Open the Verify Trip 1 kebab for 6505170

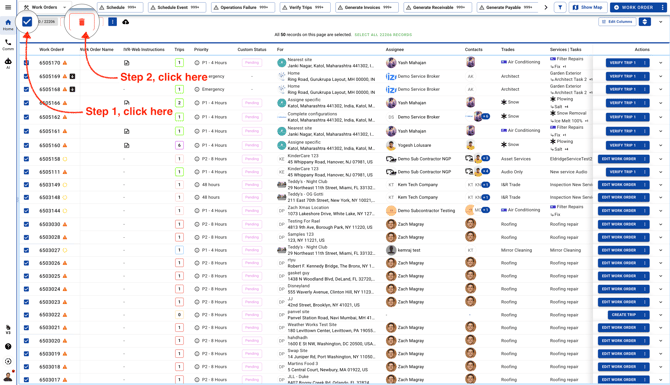[644, 63]
